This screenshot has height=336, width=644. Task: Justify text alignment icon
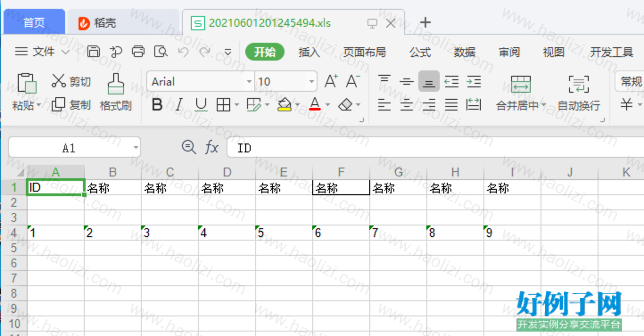[x=451, y=105]
